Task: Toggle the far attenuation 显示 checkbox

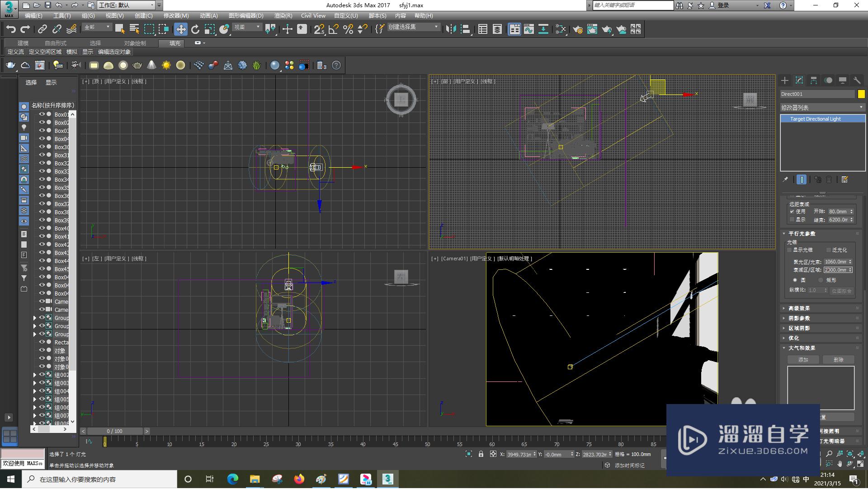Action: (792, 220)
